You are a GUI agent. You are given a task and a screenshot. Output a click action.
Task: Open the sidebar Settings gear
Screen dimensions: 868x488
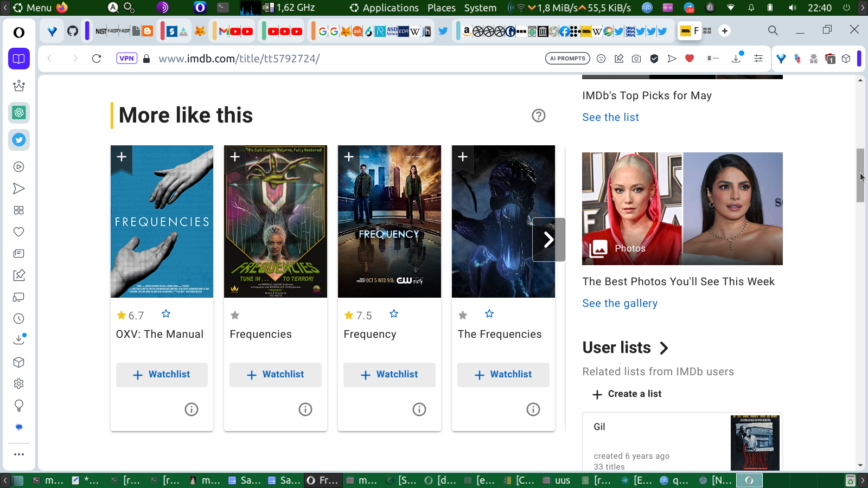pos(19,384)
